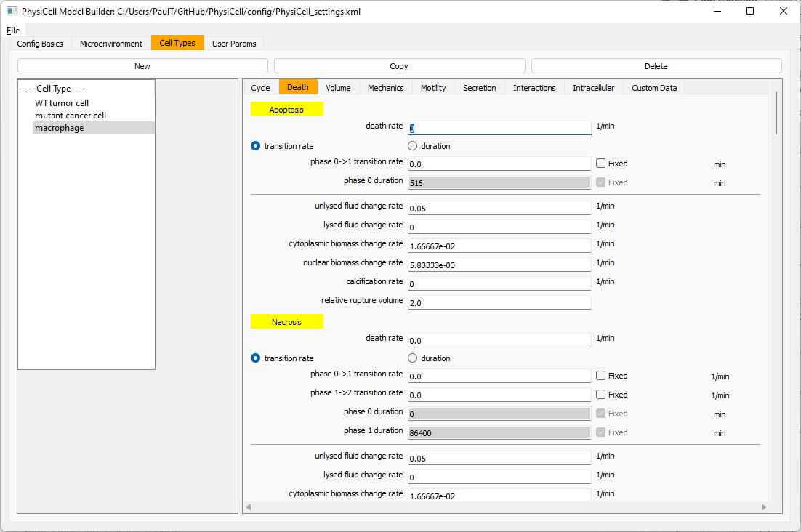801x532 pixels.
Task: Click the New cell type button
Action: click(x=142, y=66)
